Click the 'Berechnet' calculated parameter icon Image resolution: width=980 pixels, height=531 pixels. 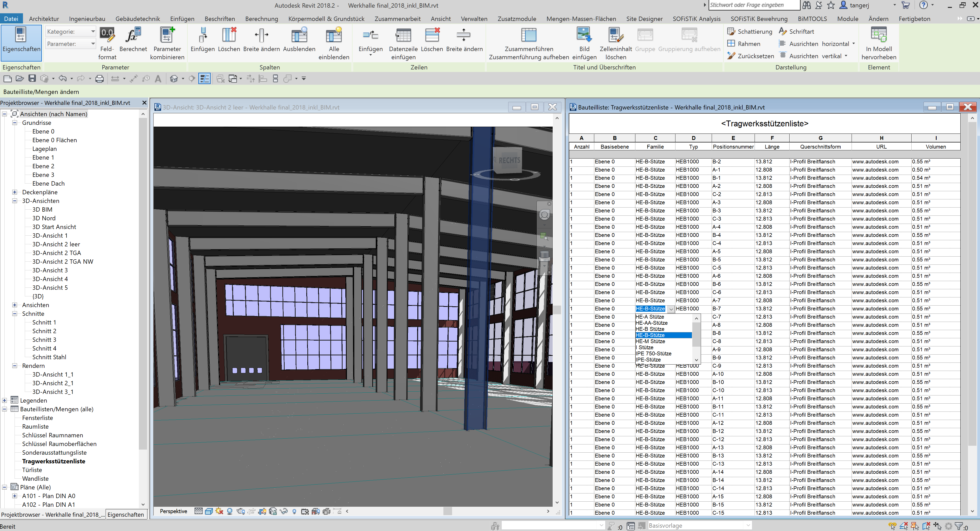tap(133, 38)
